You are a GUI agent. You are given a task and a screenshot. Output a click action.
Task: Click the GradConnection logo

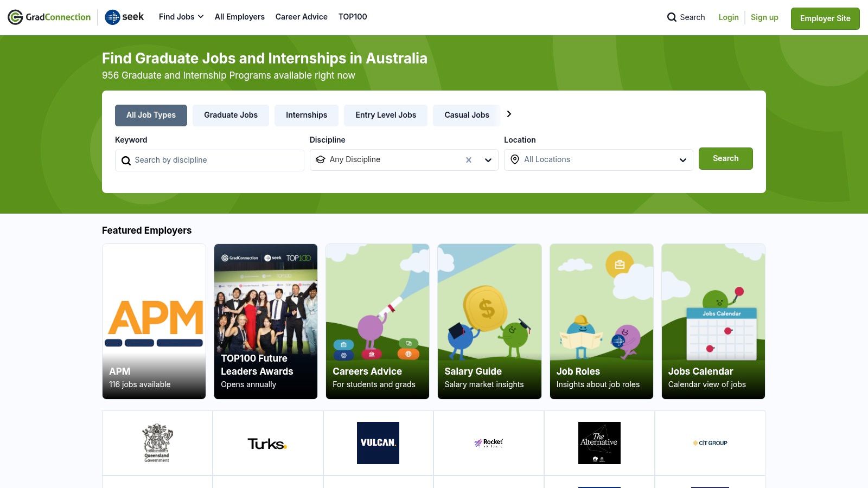[49, 17]
